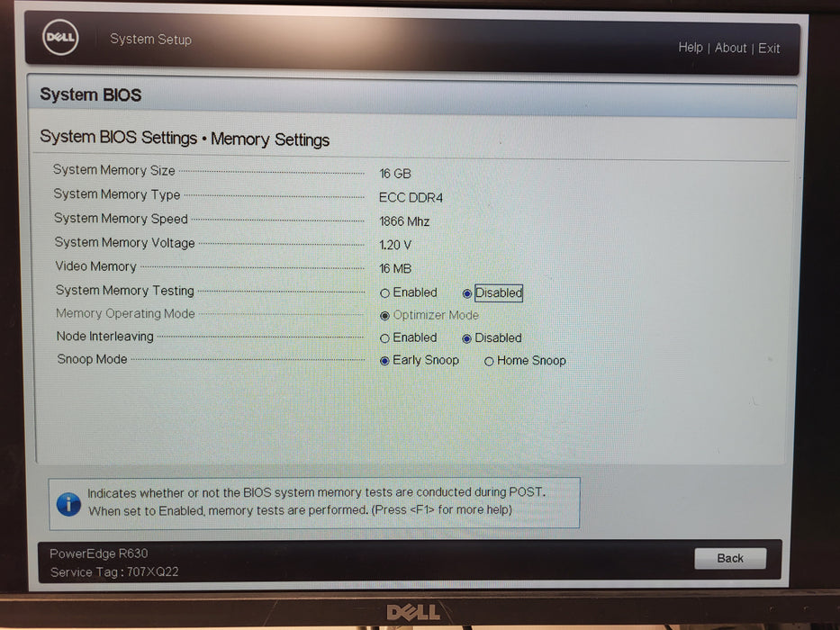The image size is (840, 630).
Task: Click the Snoop Mode label
Action: point(92,359)
